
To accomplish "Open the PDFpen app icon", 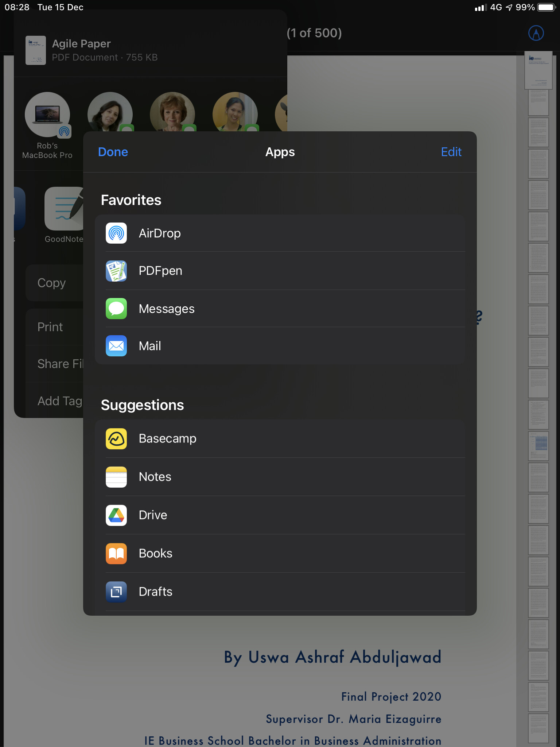I will pyautogui.click(x=116, y=271).
